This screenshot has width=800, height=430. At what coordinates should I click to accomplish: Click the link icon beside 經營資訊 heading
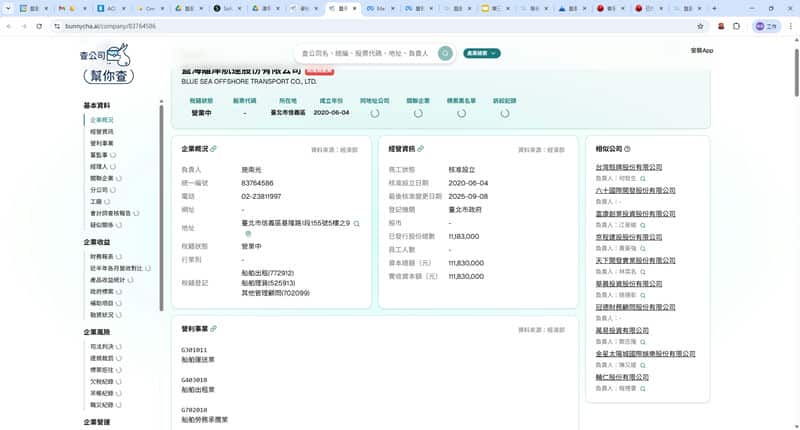pyautogui.click(x=420, y=149)
